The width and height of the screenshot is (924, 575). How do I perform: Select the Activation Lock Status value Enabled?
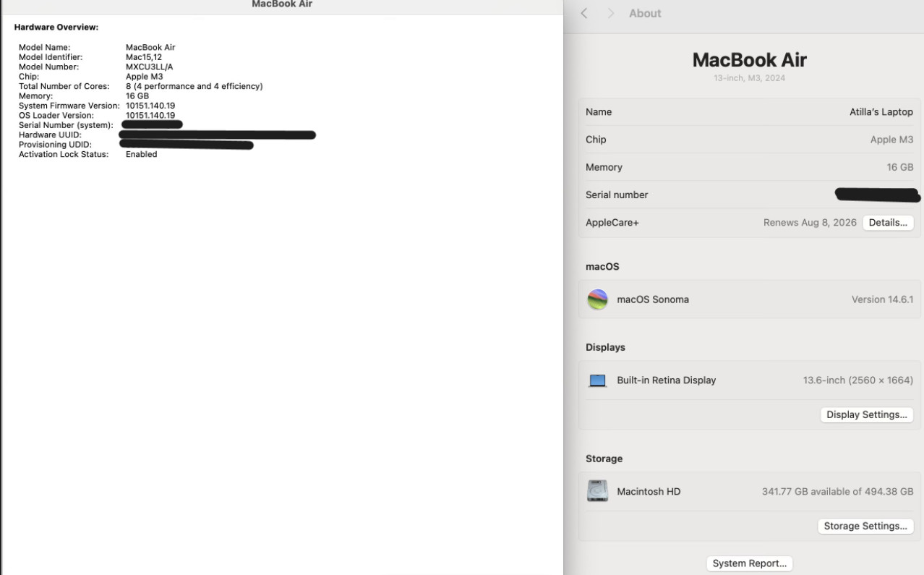point(141,154)
